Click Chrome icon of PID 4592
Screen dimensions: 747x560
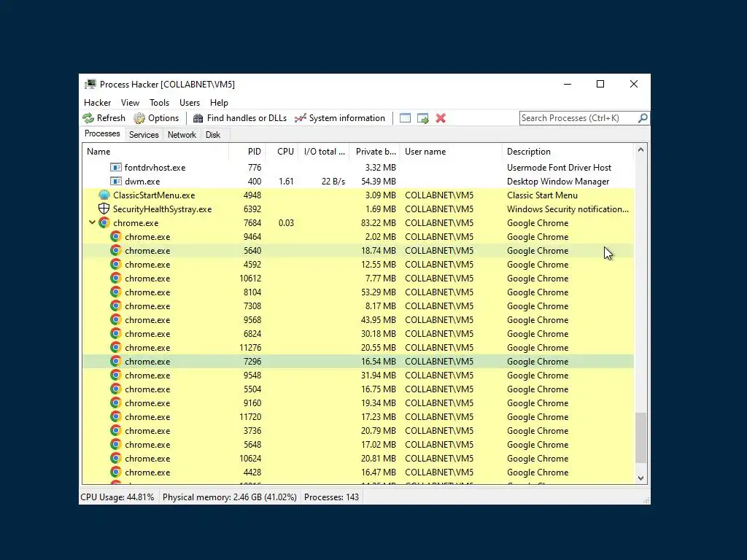116,264
